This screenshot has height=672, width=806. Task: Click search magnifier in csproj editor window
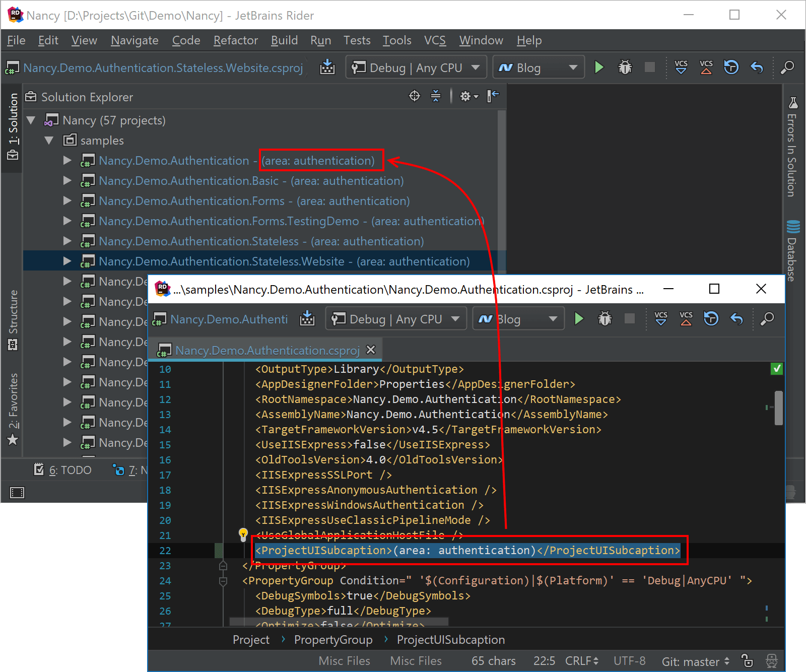tap(767, 318)
